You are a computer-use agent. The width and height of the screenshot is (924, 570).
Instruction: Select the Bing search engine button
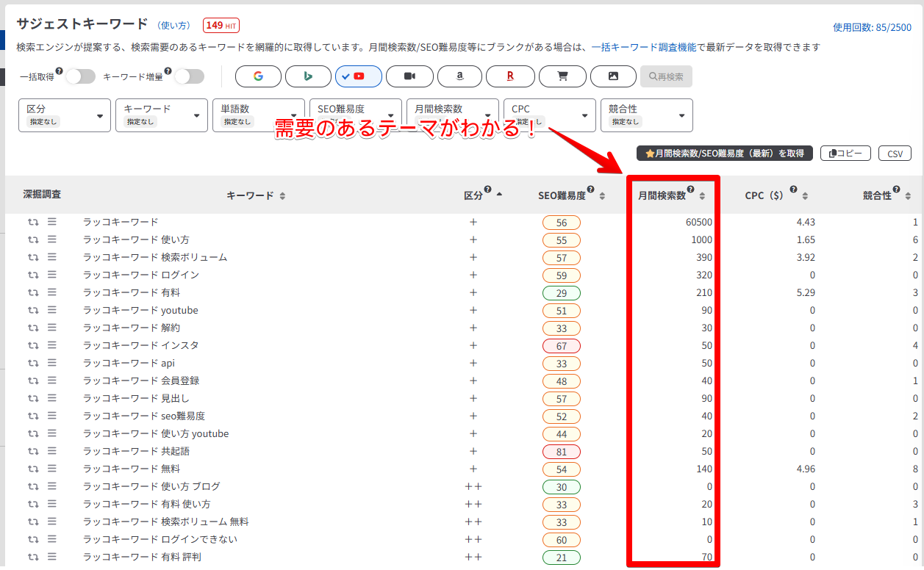point(308,76)
